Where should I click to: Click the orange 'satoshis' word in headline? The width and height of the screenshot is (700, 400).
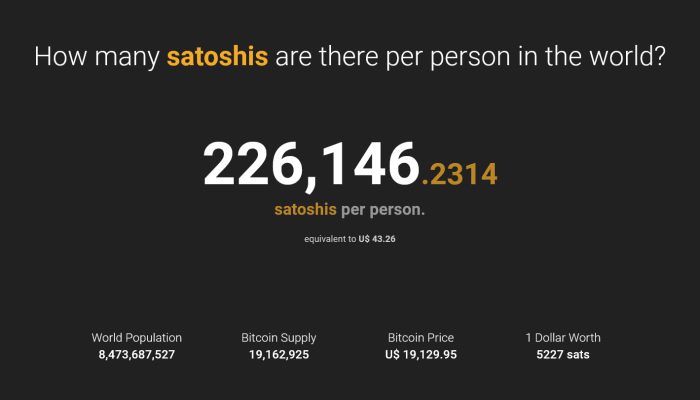(217, 57)
